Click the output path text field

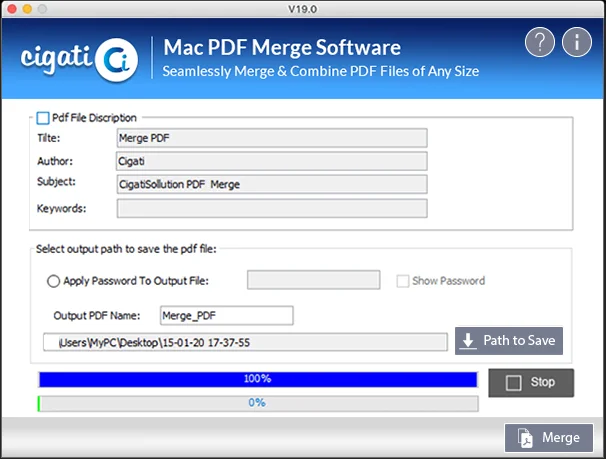click(245, 342)
